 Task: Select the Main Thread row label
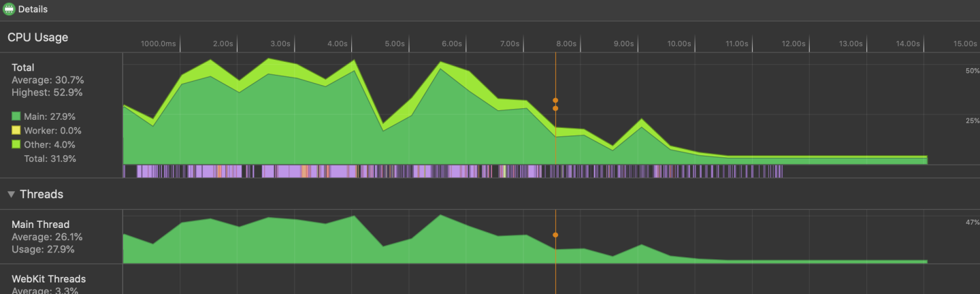click(x=40, y=225)
